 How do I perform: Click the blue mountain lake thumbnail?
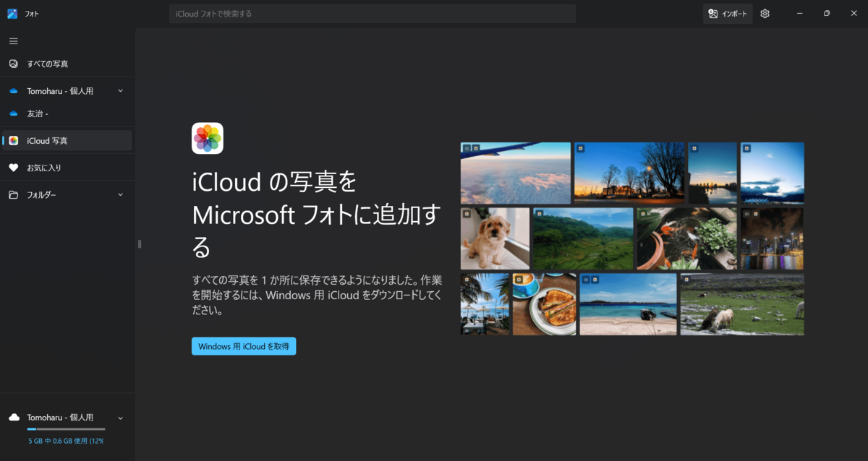click(773, 173)
